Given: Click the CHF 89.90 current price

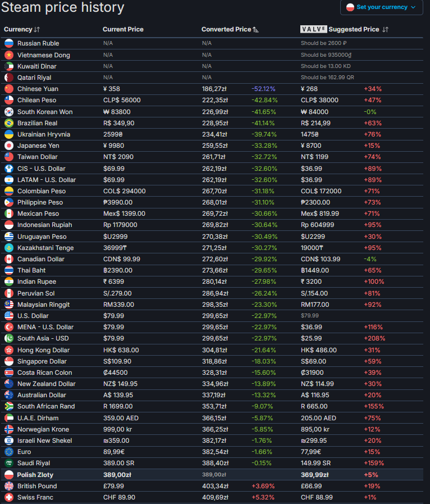Looking at the screenshot, I should (119, 497).
